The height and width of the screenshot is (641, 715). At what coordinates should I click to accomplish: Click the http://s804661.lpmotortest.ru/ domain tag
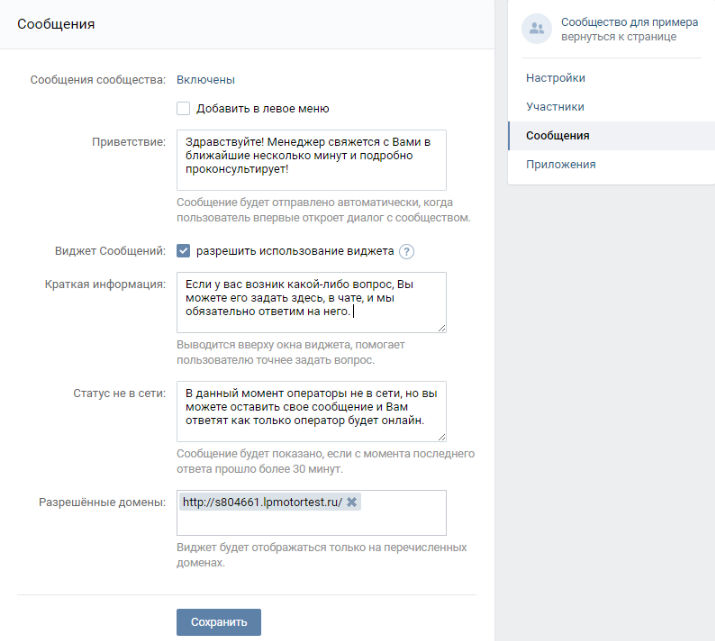(262, 502)
